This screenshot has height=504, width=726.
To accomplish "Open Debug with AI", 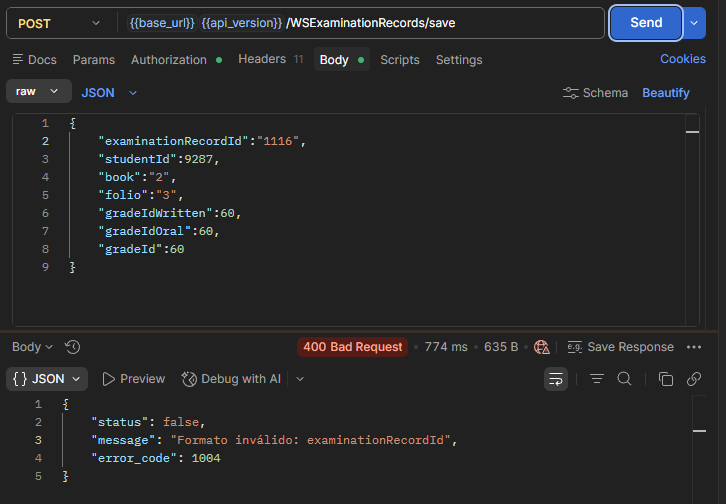I will pyautogui.click(x=231, y=379).
